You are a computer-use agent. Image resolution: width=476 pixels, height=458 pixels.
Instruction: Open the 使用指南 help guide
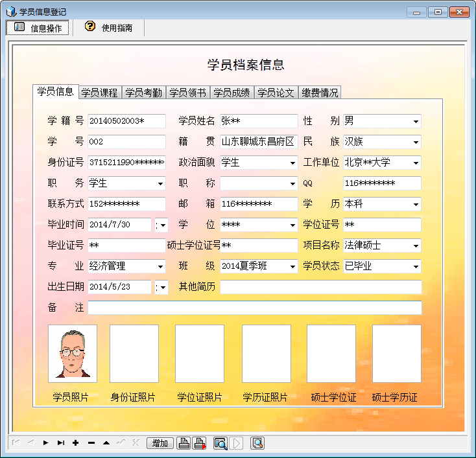coord(109,27)
